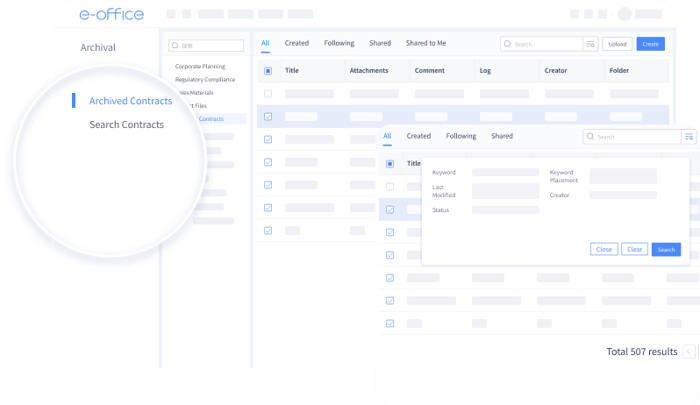
Task: Toggle the select-all checkbox in overlay table
Action: [390, 164]
